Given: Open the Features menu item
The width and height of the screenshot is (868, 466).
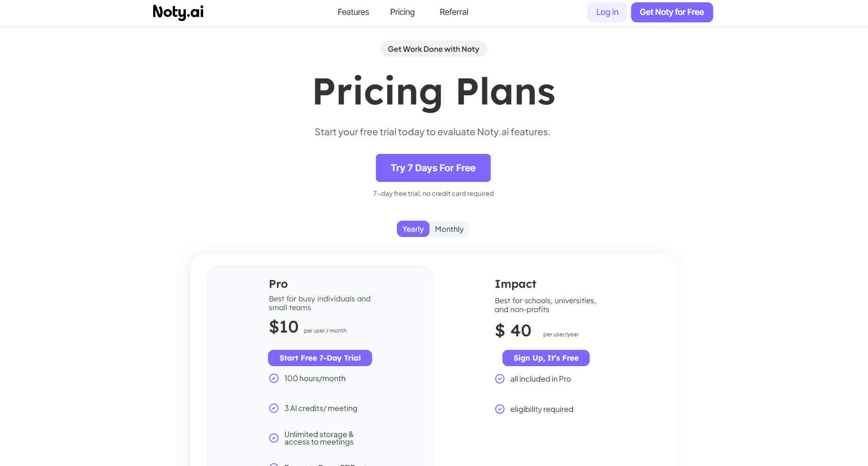Looking at the screenshot, I should click(353, 12).
